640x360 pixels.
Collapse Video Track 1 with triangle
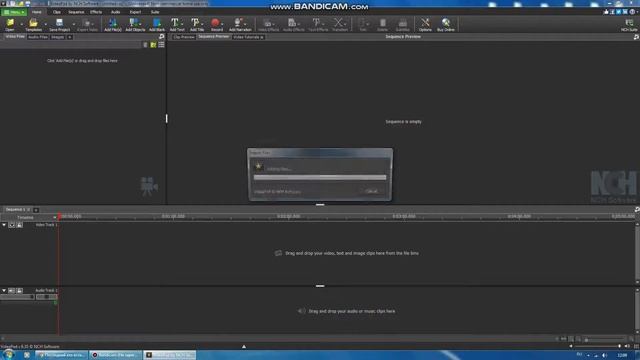tap(4, 225)
